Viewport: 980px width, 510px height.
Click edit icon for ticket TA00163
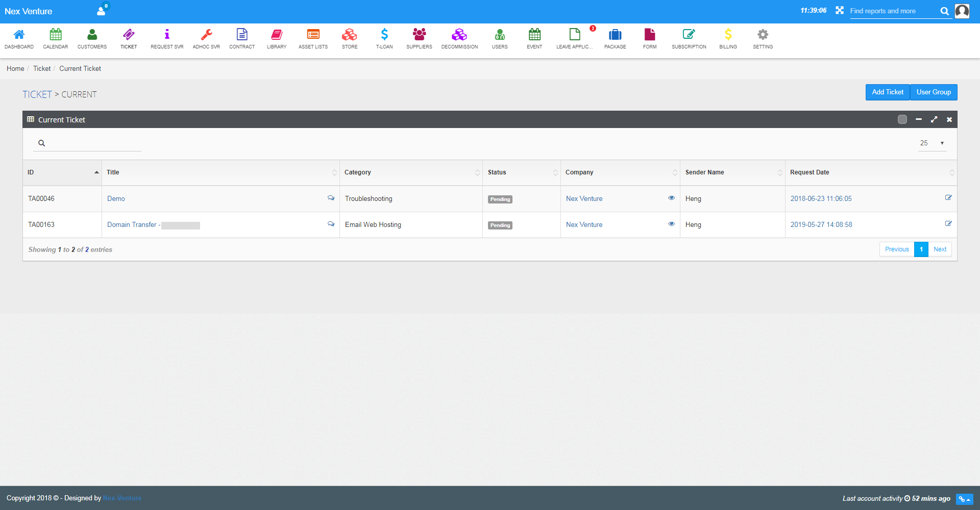point(948,223)
